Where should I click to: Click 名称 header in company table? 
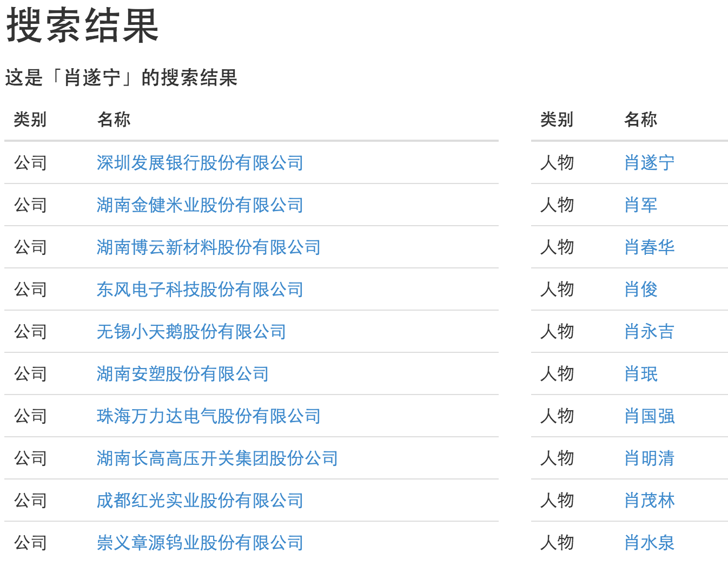coord(114,120)
